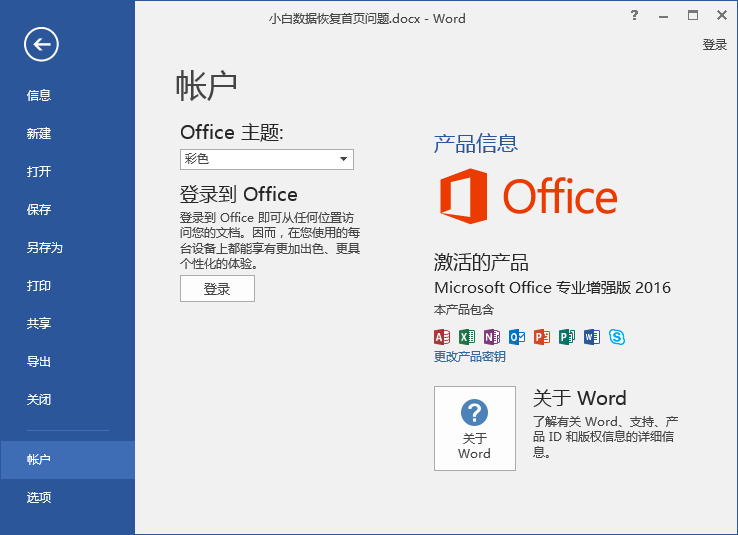Click the Outlook product icon
The height and width of the screenshot is (535, 738).
pos(517,337)
